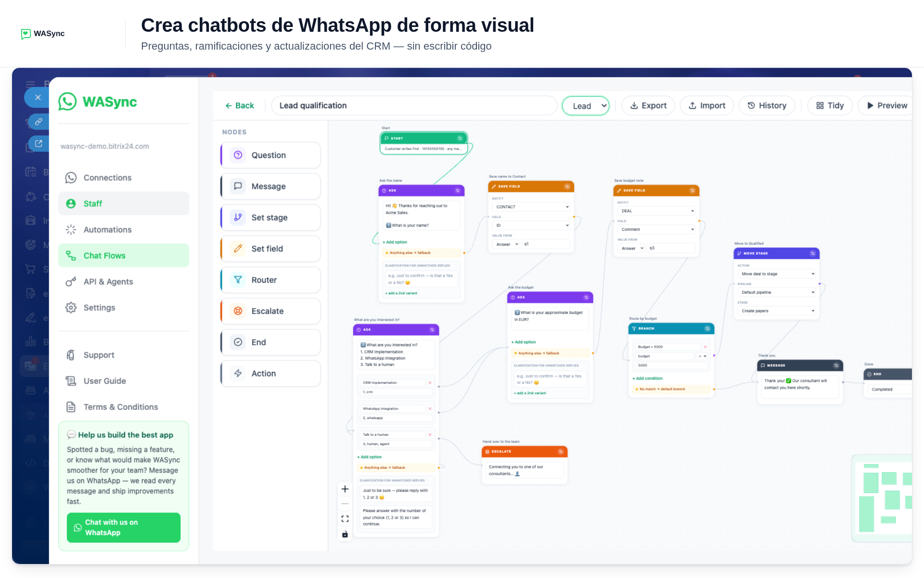Open the Lead entity dropdown in the toolbar
Viewport: 924px width, 578px height.
tap(586, 106)
